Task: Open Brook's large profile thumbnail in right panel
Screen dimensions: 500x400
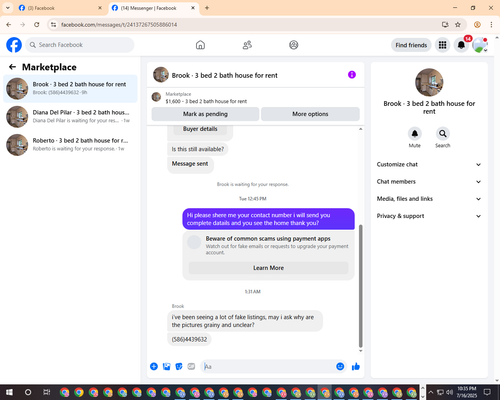Action: (429, 82)
